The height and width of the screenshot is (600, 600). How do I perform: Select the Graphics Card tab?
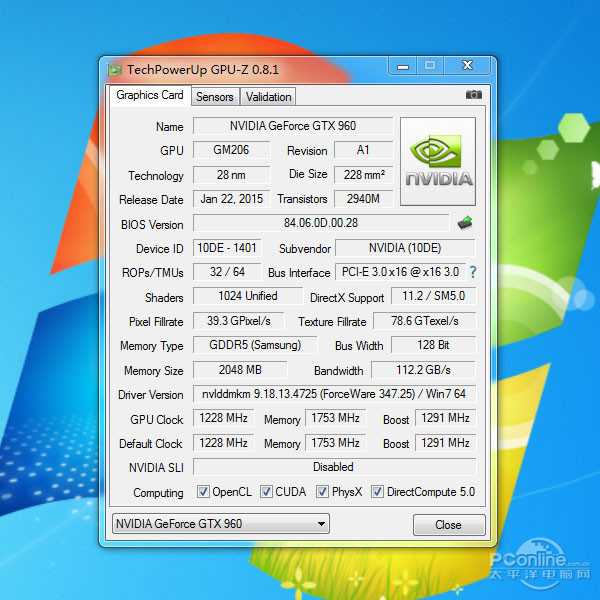point(150,95)
